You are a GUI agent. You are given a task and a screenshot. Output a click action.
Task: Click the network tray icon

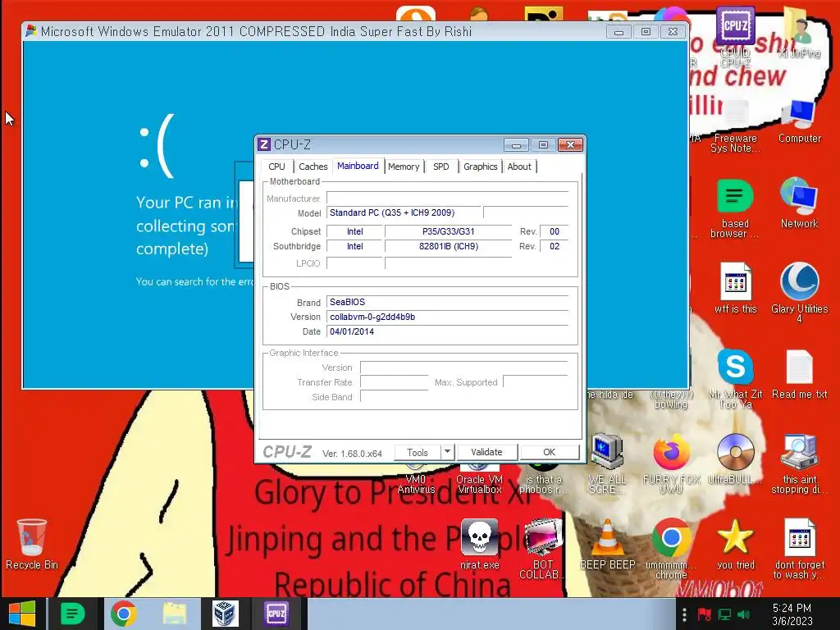pyautogui.click(x=724, y=614)
